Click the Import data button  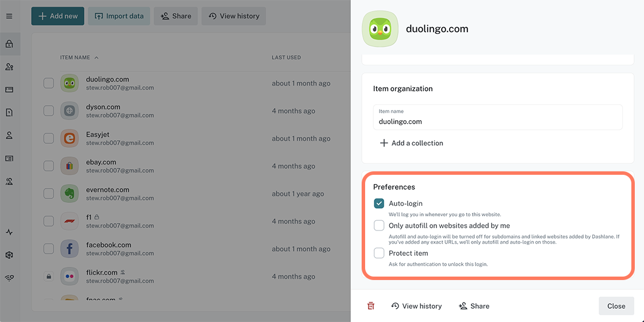[119, 16]
